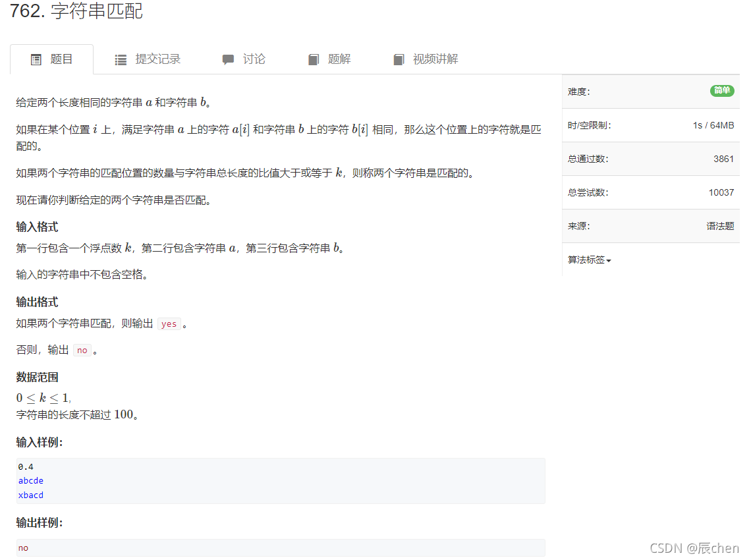The height and width of the screenshot is (560, 749).
Task: Click the blue xbacd text in input sample
Action: point(30,495)
